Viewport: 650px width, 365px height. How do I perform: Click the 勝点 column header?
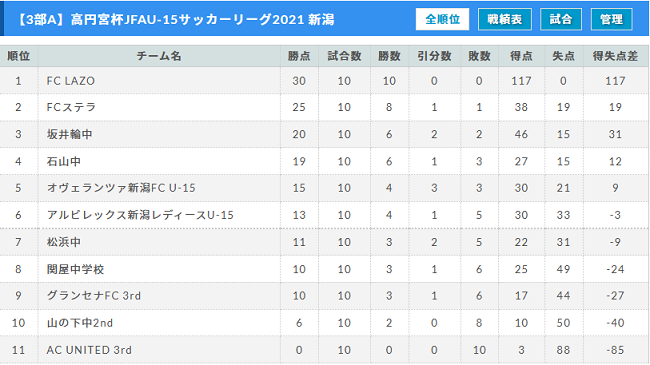299,56
